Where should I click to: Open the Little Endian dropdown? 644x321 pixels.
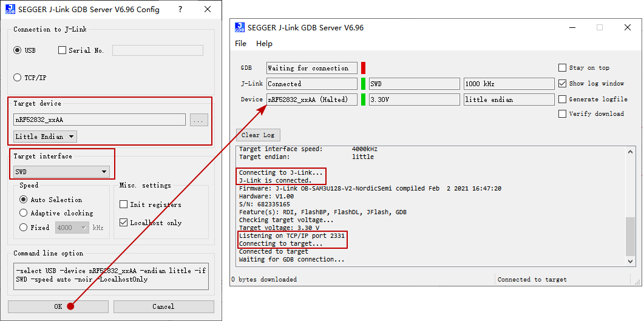[x=45, y=137]
